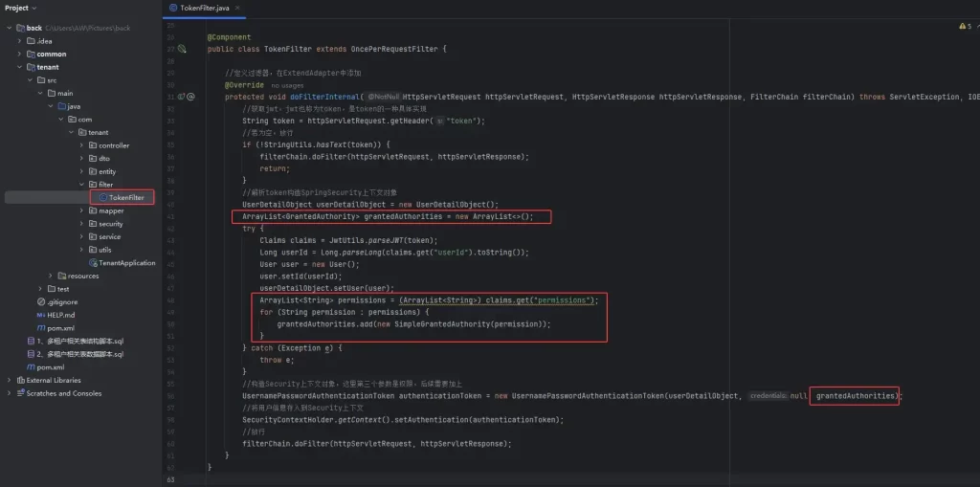Click the Spring bean gutter icon beside class TokenFilter

click(x=182, y=49)
